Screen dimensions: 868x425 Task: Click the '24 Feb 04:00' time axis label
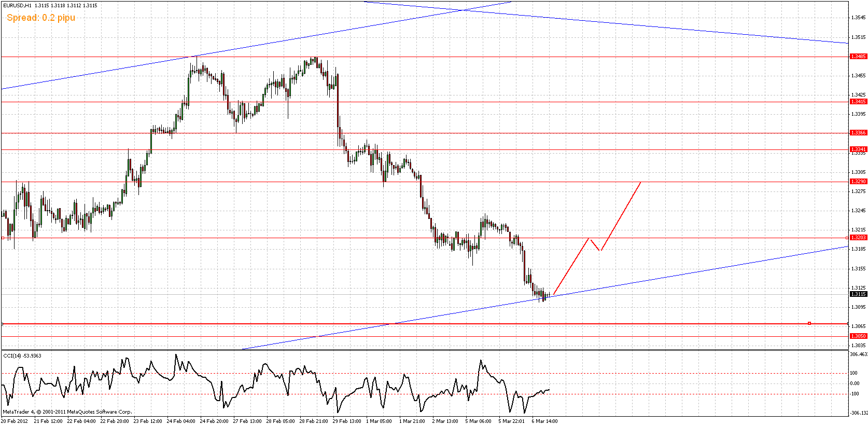[181, 421]
